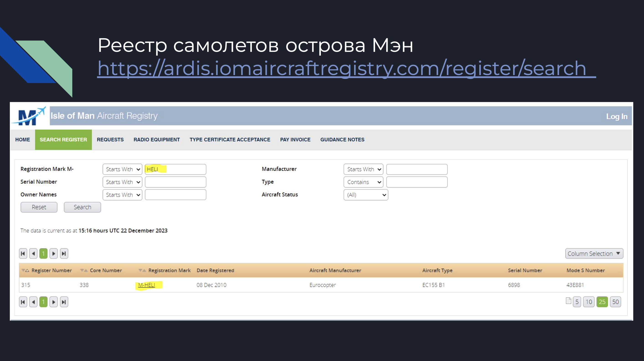Sort by Register Number column arrows
This screenshot has height=361, width=644.
point(25,270)
